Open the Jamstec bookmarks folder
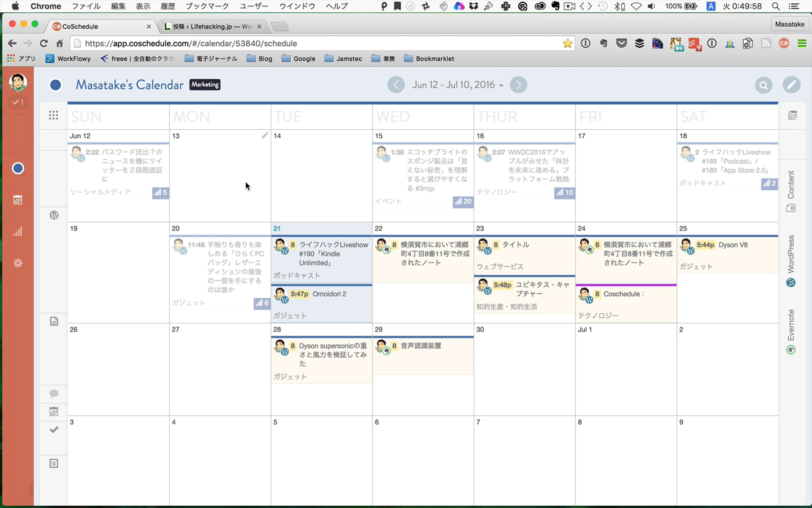Image resolution: width=812 pixels, height=508 pixels. click(x=343, y=59)
